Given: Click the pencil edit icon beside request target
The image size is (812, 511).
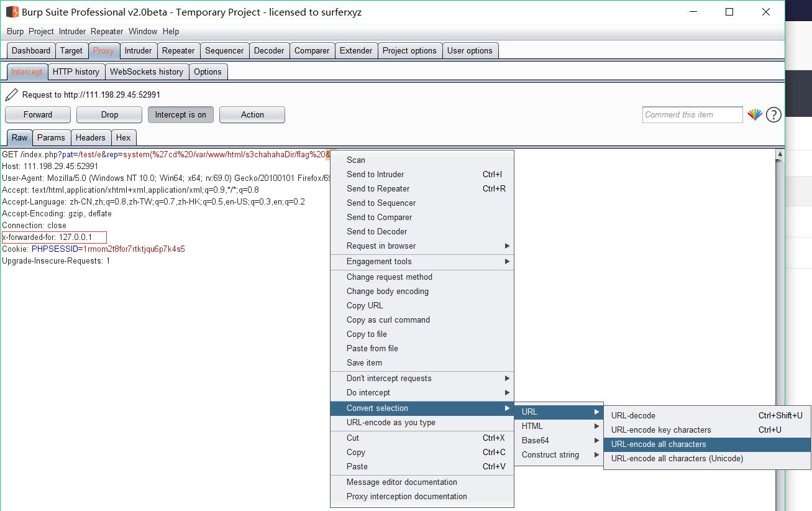Looking at the screenshot, I should pos(11,94).
